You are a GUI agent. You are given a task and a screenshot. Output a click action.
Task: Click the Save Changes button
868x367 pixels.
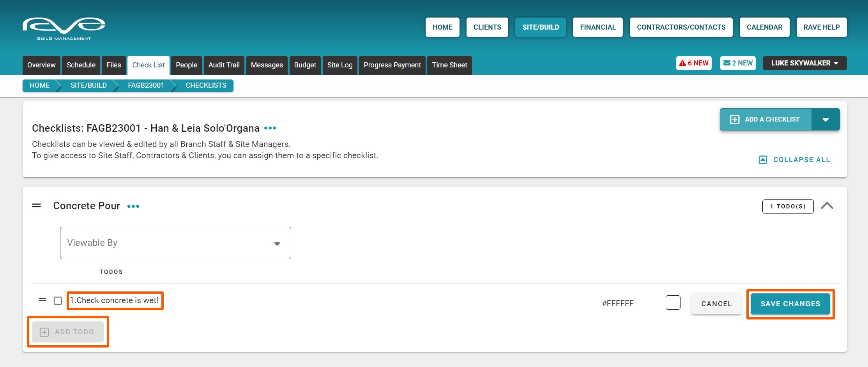[790, 304]
